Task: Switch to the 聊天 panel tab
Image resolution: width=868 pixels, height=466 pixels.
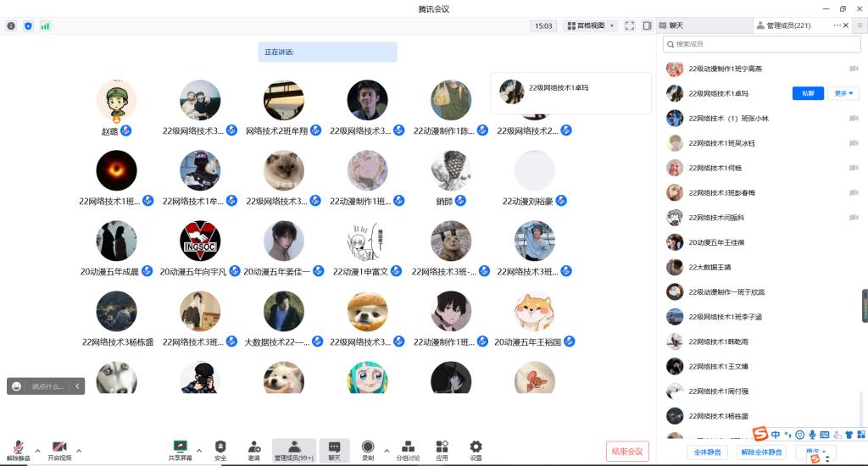Action: click(x=676, y=25)
